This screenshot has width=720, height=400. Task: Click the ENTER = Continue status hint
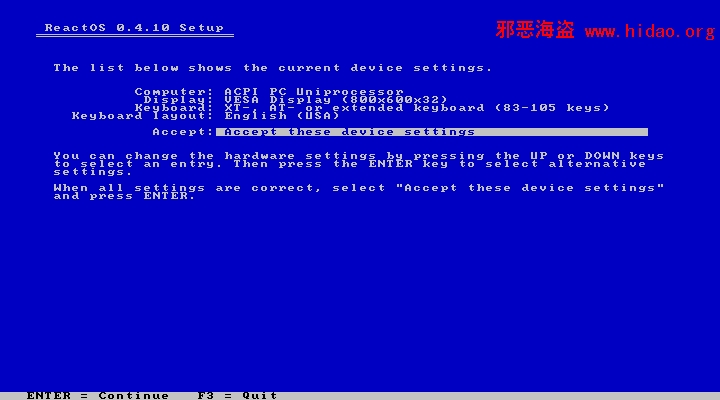coord(98,395)
